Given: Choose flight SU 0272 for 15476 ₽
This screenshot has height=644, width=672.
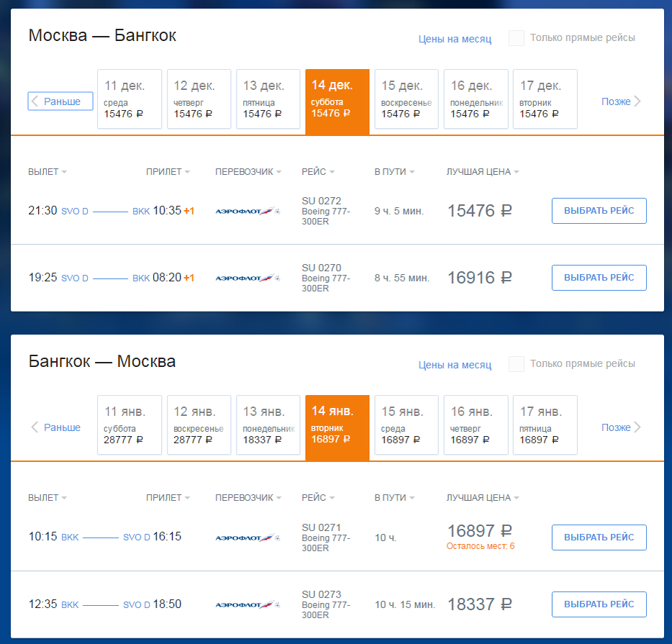Looking at the screenshot, I should (599, 211).
